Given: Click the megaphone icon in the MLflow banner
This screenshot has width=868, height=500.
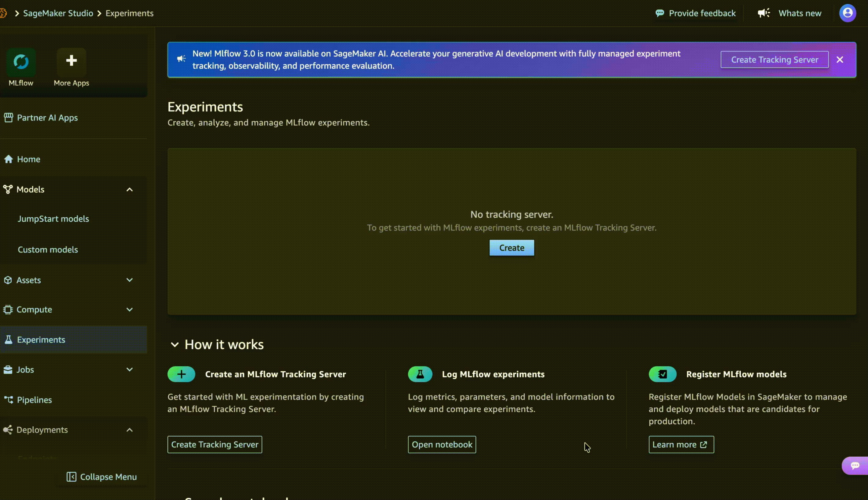Looking at the screenshot, I should click(x=181, y=59).
